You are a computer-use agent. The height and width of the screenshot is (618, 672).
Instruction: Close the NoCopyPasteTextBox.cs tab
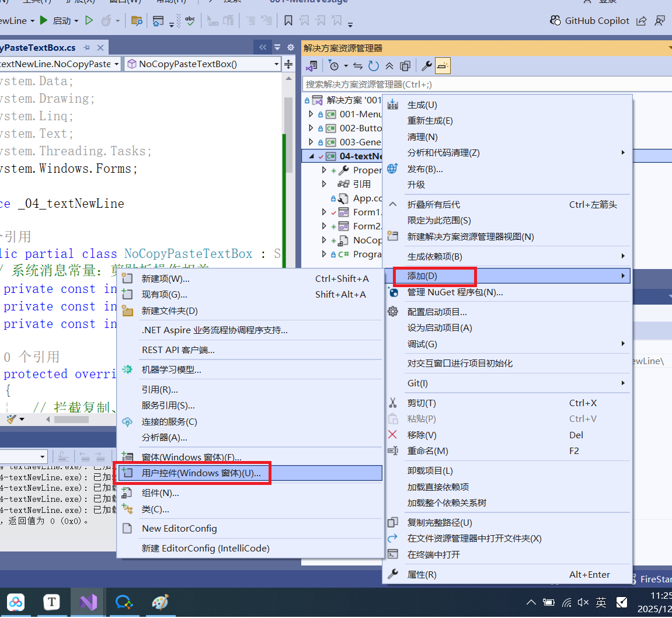(x=100, y=47)
